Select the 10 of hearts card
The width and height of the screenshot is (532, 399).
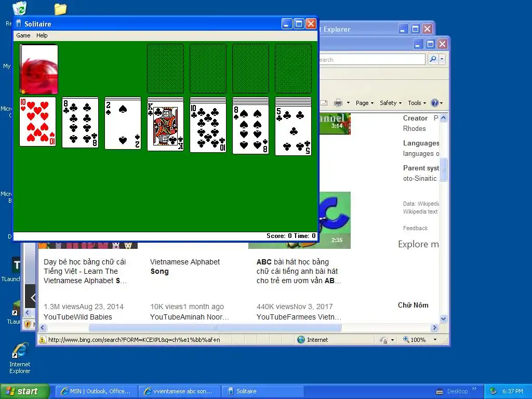click(37, 122)
